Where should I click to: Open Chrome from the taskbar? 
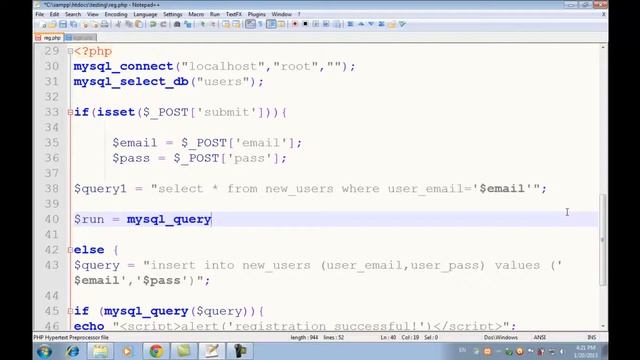pyautogui.click(x=156, y=351)
